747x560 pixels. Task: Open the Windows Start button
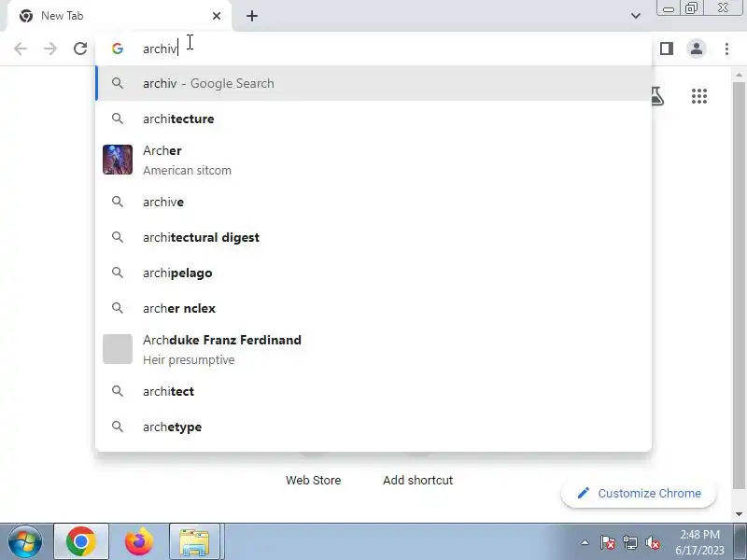[x=25, y=542]
